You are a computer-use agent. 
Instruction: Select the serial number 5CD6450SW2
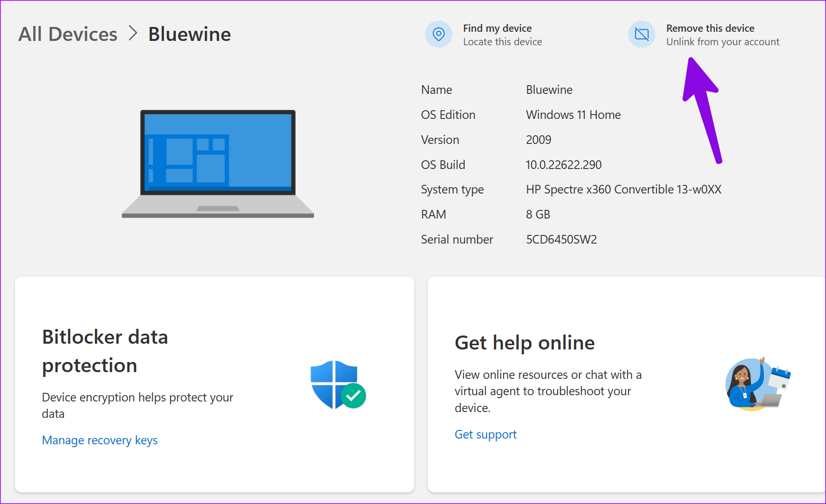(561, 239)
